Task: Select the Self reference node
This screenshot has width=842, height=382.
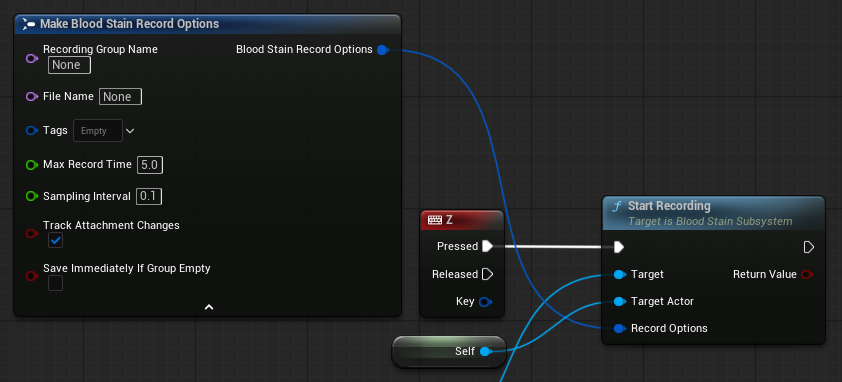Action: [449, 352]
